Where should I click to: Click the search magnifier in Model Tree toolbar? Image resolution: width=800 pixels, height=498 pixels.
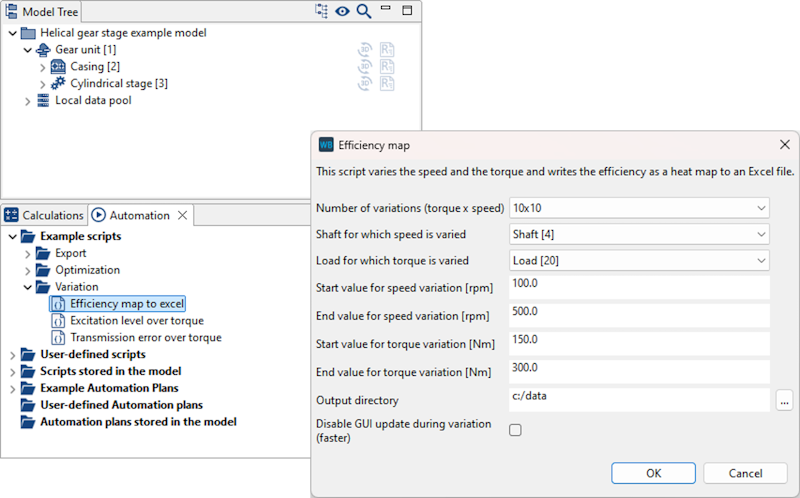[363, 11]
